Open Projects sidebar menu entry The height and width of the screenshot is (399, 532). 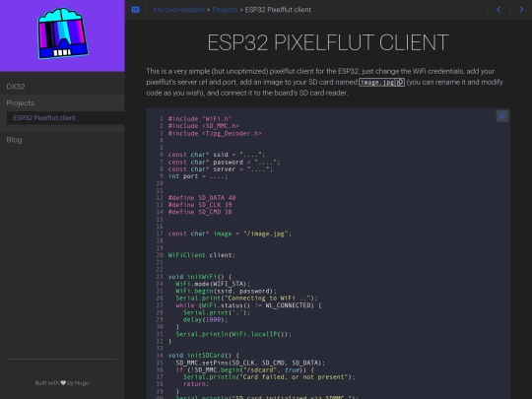click(x=62, y=102)
